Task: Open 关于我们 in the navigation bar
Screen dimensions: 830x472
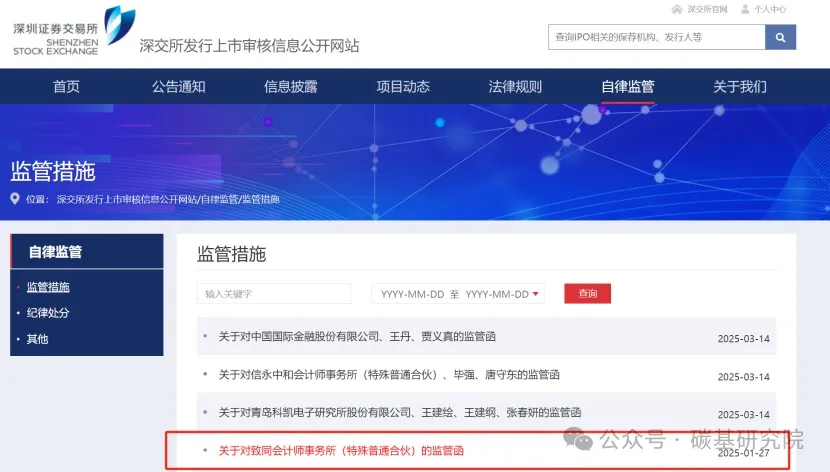Action: click(x=739, y=86)
